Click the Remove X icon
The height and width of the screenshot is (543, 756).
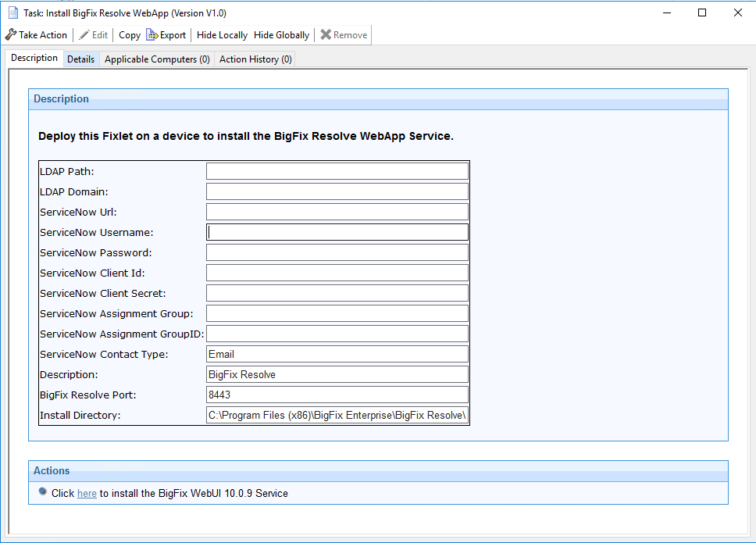[326, 34]
